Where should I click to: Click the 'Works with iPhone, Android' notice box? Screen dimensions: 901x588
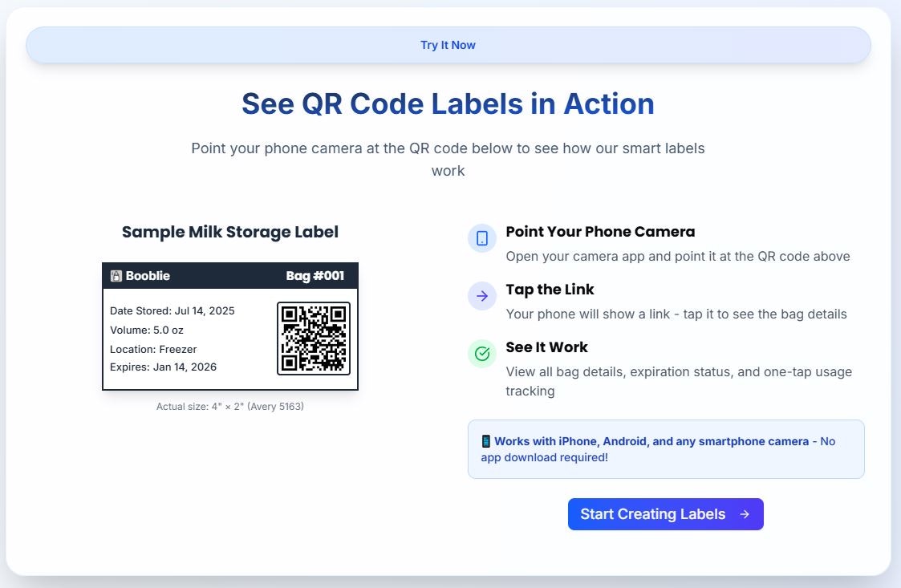pos(666,449)
